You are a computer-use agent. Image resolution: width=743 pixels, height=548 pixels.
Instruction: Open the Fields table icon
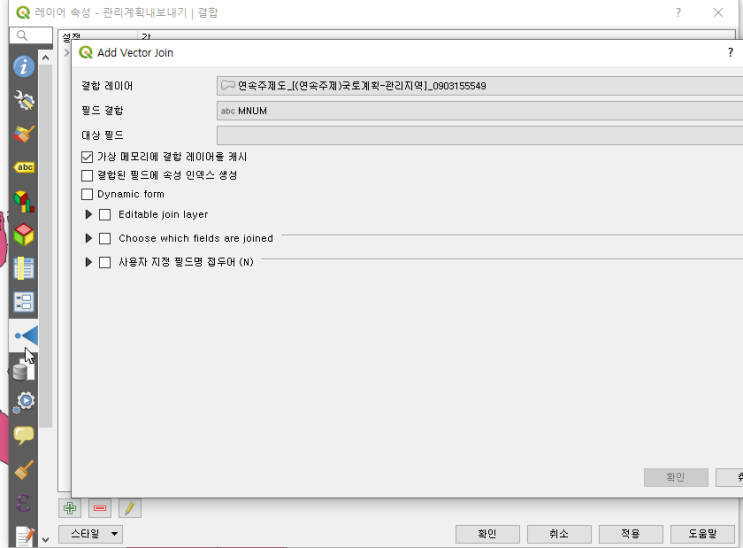point(24,268)
